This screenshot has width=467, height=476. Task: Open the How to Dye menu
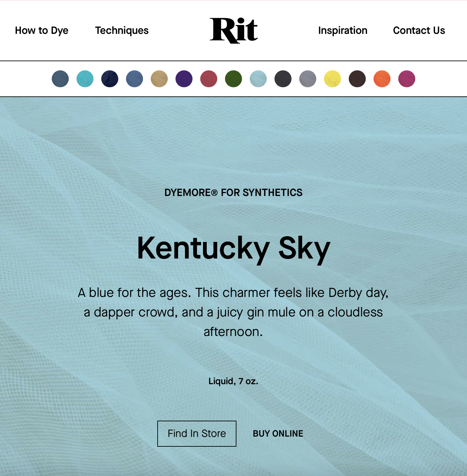click(x=42, y=30)
